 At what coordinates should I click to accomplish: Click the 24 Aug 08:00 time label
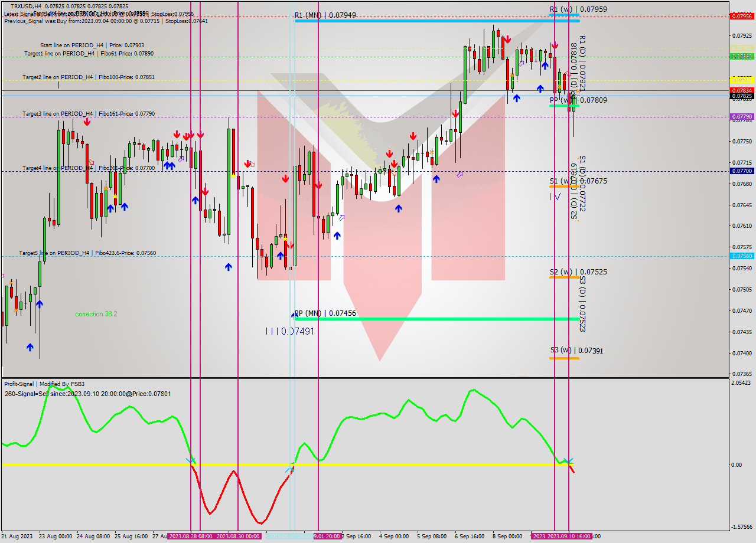pyautogui.click(x=93, y=537)
